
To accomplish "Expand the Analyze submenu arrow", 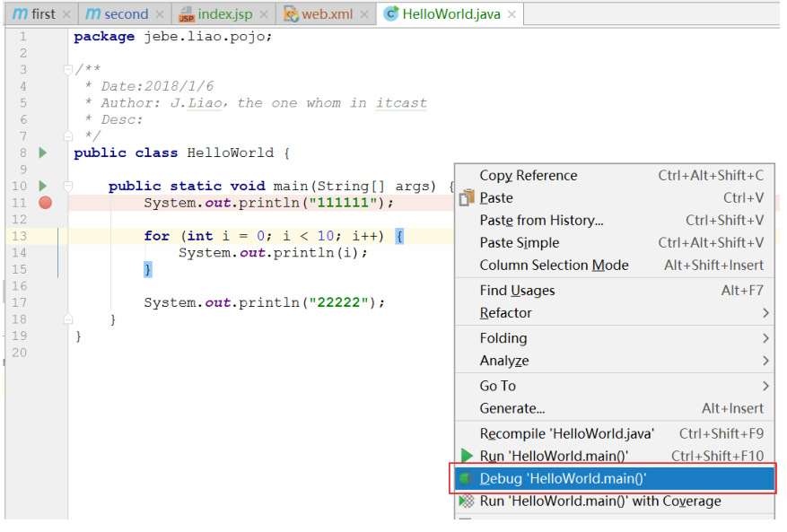I will pos(765,361).
